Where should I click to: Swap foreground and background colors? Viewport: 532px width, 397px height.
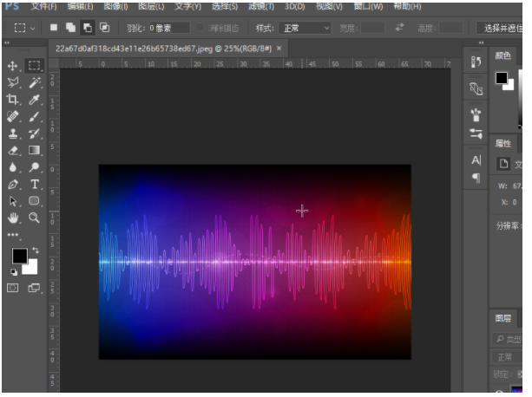[x=35, y=251]
